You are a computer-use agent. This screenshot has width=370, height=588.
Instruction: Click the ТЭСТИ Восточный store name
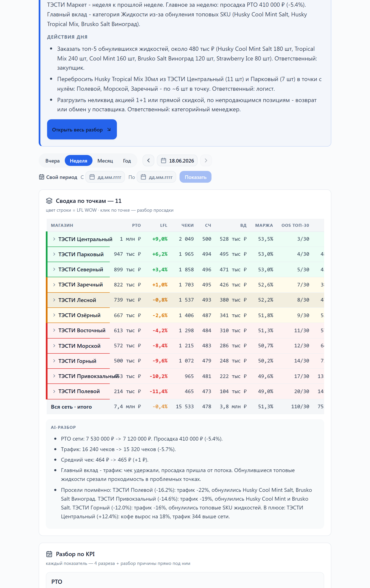82,330
